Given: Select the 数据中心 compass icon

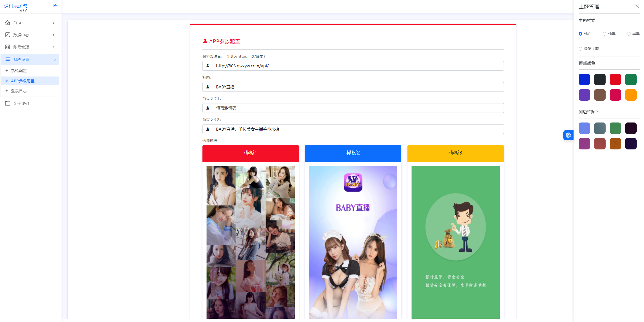Looking at the screenshot, I should [7, 35].
